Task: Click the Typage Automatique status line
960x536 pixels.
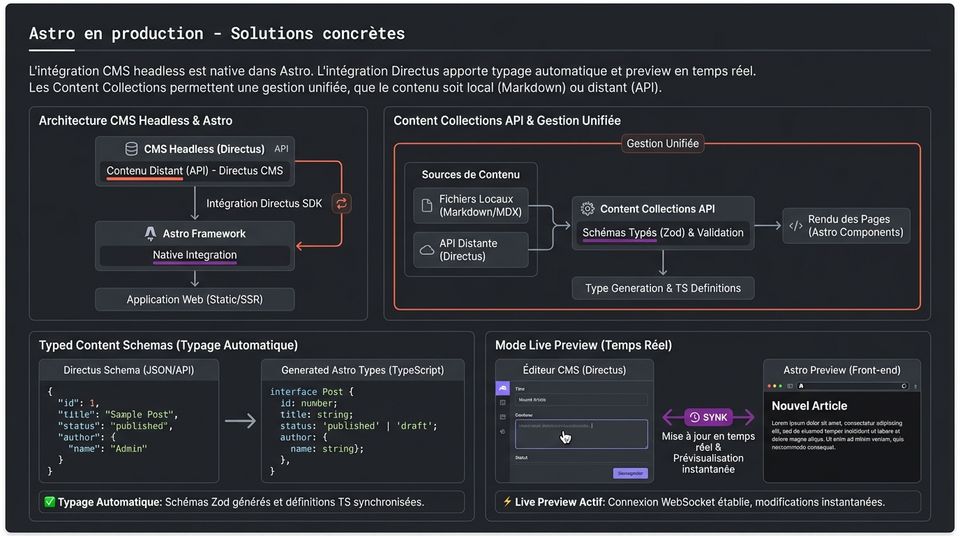Action: click(252, 502)
